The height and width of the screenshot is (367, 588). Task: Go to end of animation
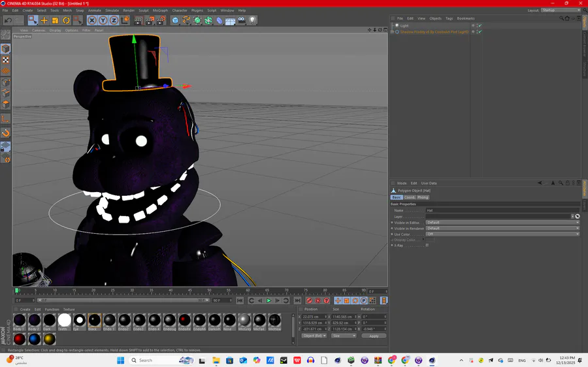point(297,300)
